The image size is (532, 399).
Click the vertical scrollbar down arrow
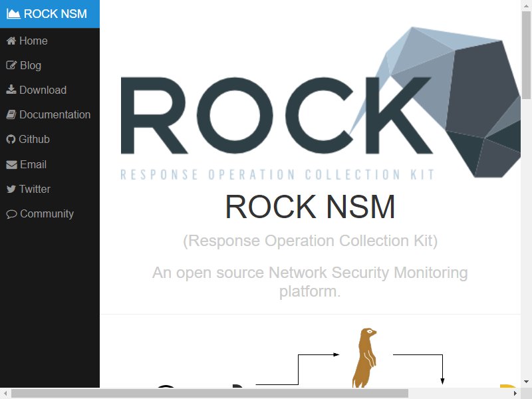(x=527, y=382)
